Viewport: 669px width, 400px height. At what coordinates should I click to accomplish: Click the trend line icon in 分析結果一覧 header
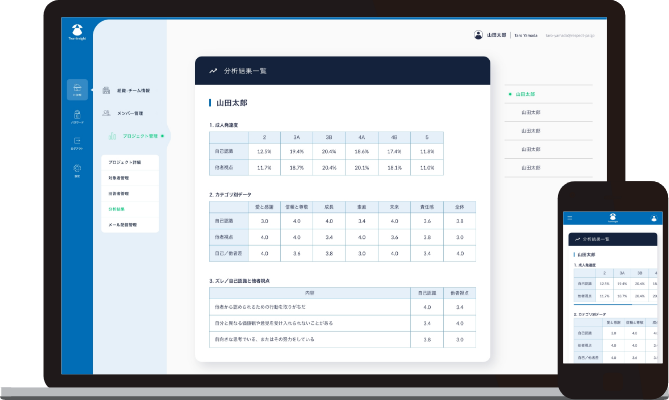[x=213, y=71]
